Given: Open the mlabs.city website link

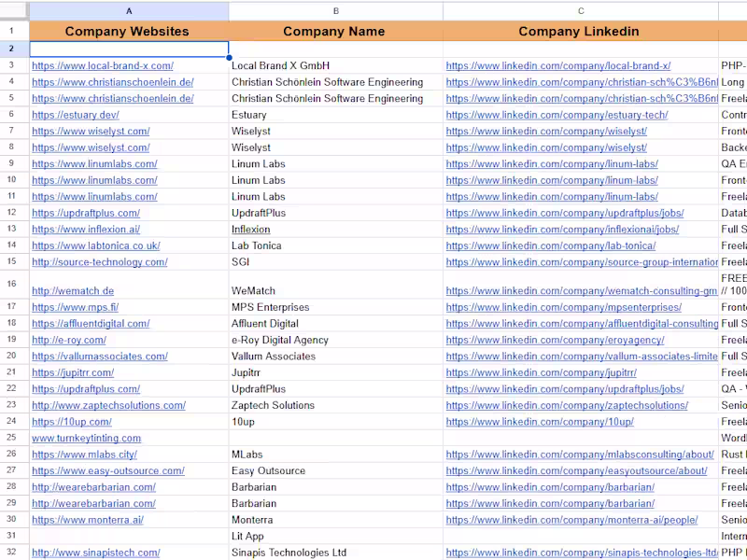Looking at the screenshot, I should [84, 455].
